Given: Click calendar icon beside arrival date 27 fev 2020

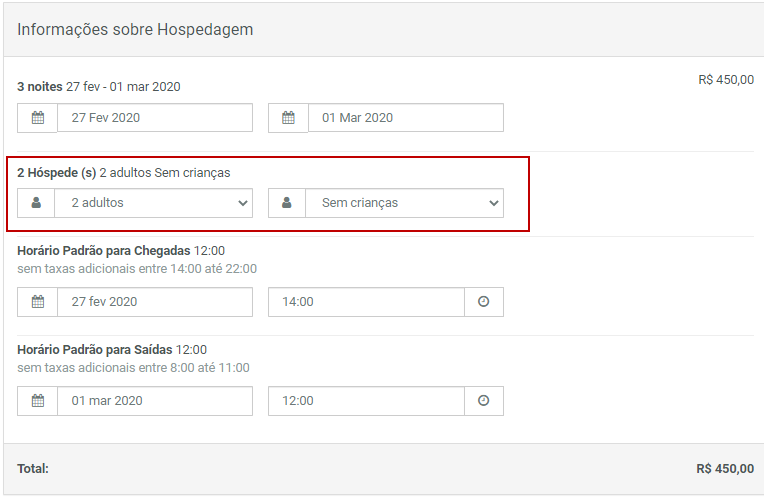Looking at the screenshot, I should (38, 302).
